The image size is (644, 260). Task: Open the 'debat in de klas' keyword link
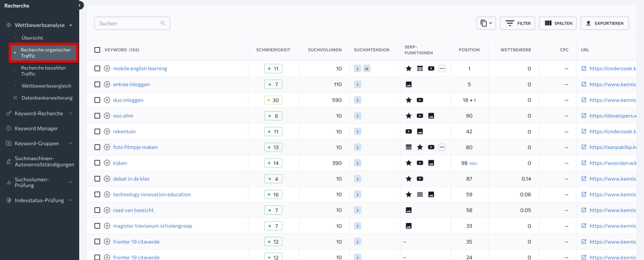pyautogui.click(x=132, y=179)
